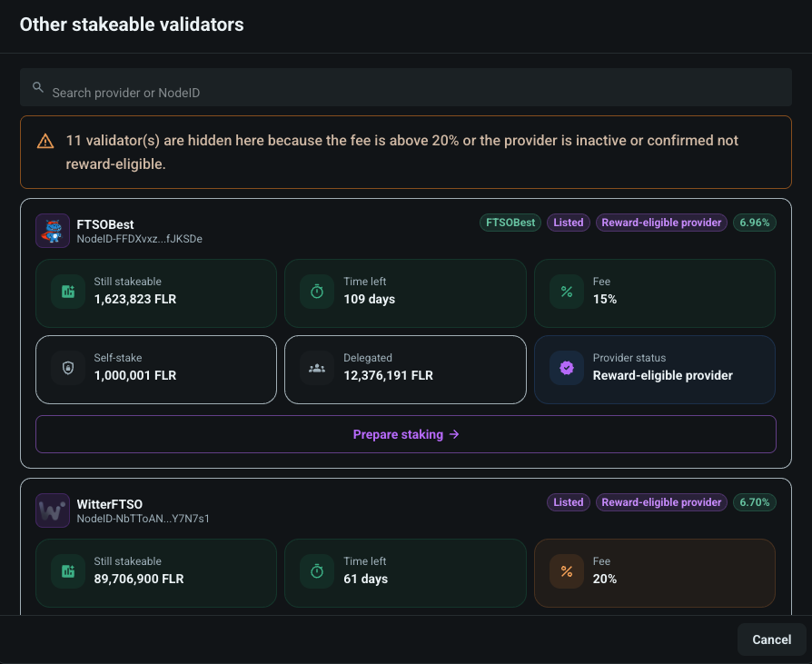Click WitterFTSO's Still stakeable chart icon
Viewport: 812px width, 664px height.
pos(68,571)
